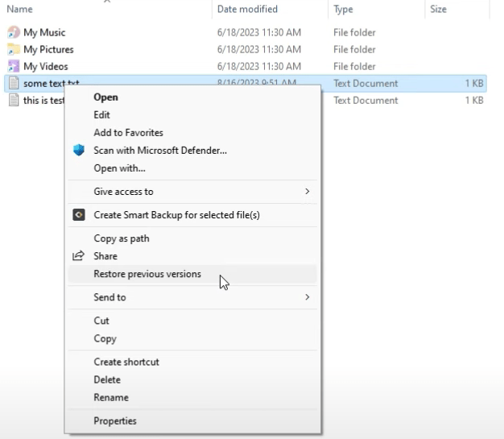
Task: Choose Properties at the menu bottom
Action: point(115,420)
